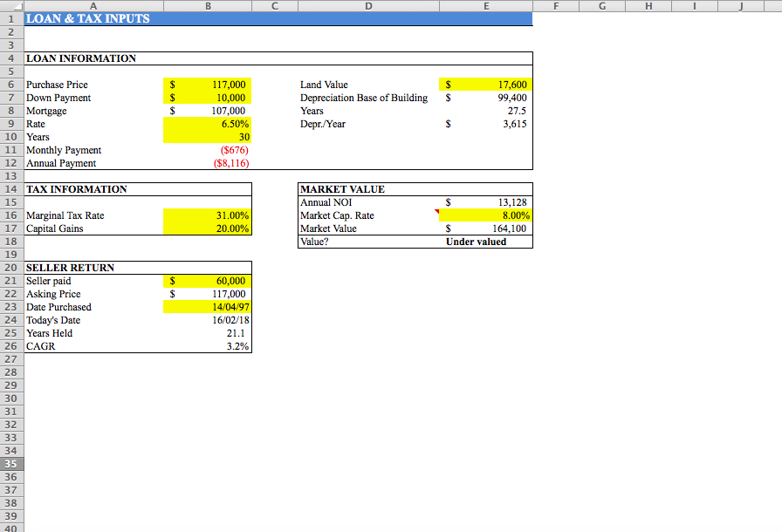Viewport: 782px width, 532px height.
Task: Select the CAGR cell showing 3.2%
Action: click(208, 345)
